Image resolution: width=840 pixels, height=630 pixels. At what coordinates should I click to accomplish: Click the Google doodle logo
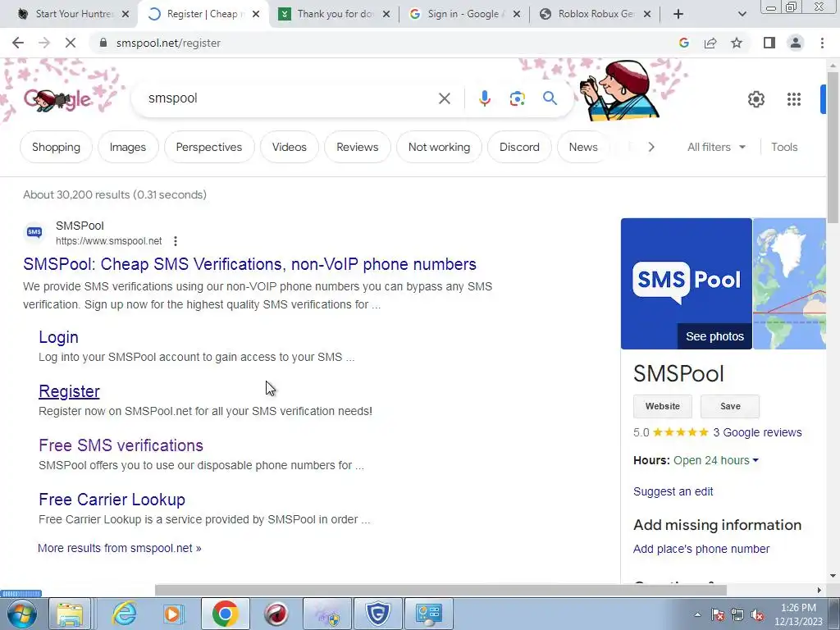[58, 99]
